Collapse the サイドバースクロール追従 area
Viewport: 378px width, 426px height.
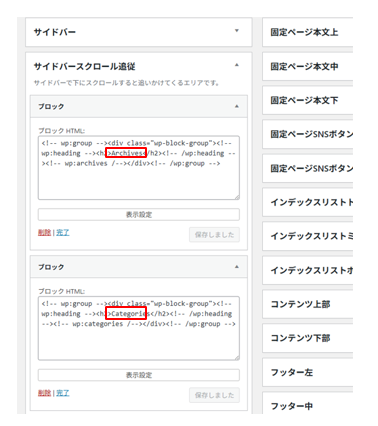[x=237, y=65]
